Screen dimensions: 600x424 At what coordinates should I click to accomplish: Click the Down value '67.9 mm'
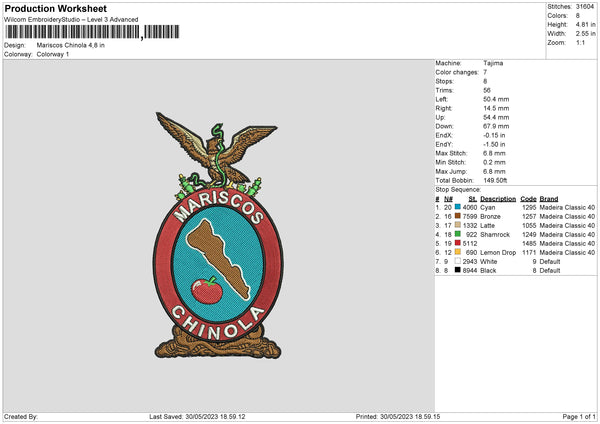[x=496, y=126]
